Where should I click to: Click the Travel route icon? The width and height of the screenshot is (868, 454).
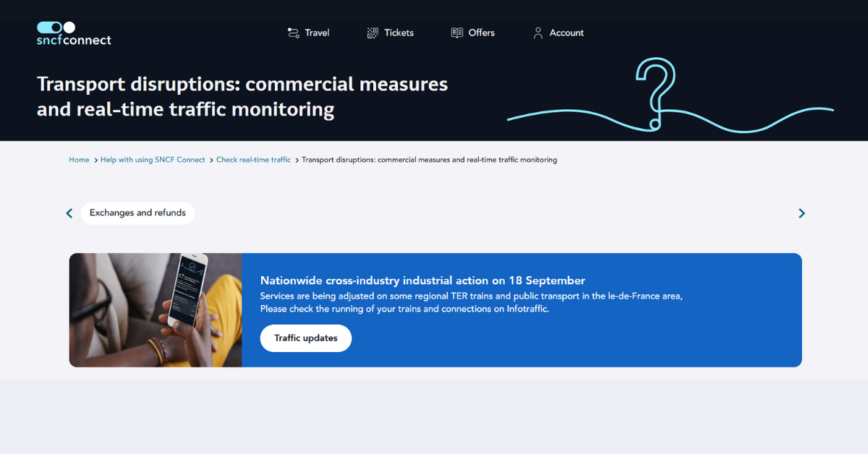pos(293,33)
